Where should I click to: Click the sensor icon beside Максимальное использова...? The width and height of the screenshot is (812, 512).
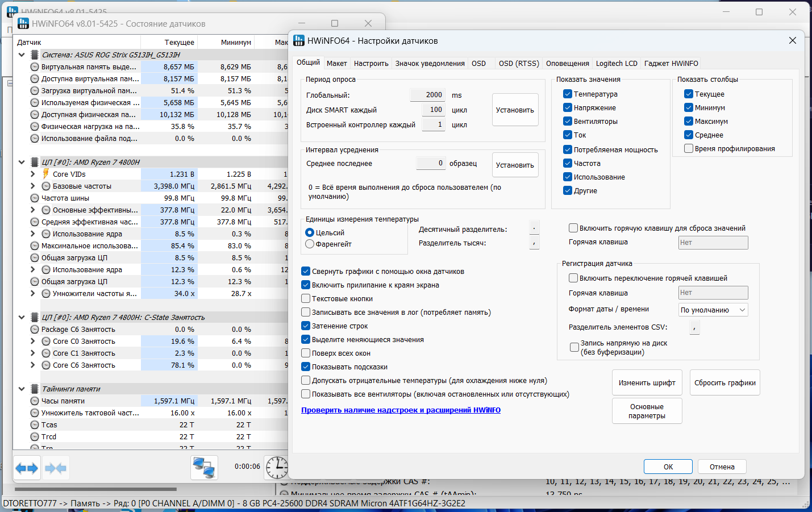(x=35, y=246)
